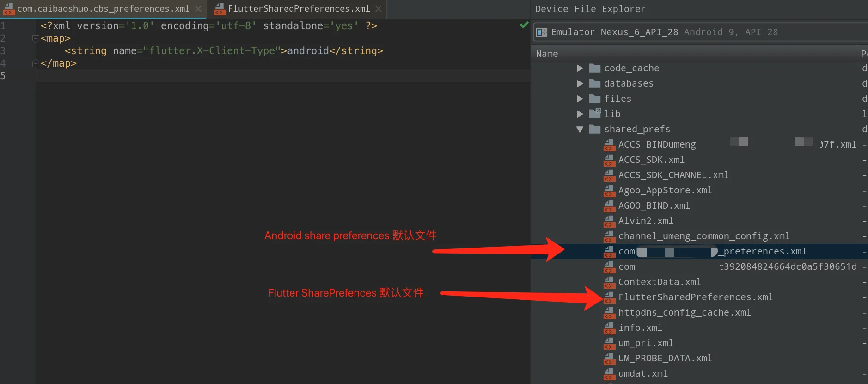
Task: Collapse the shared_prefs folder
Action: [x=580, y=130]
